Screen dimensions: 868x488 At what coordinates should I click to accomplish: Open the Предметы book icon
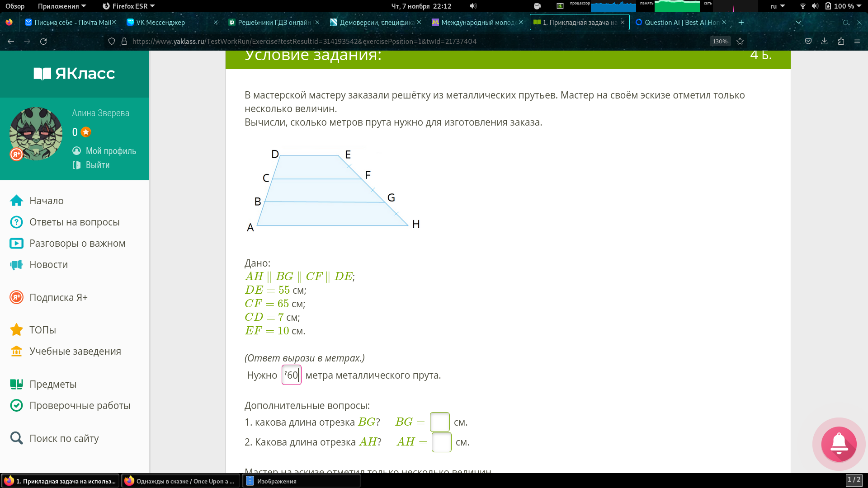17,384
